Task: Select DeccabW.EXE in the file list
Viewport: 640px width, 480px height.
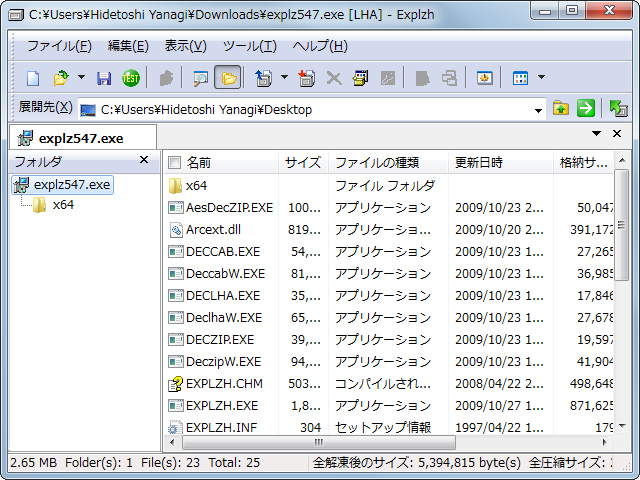Action: coord(217,274)
